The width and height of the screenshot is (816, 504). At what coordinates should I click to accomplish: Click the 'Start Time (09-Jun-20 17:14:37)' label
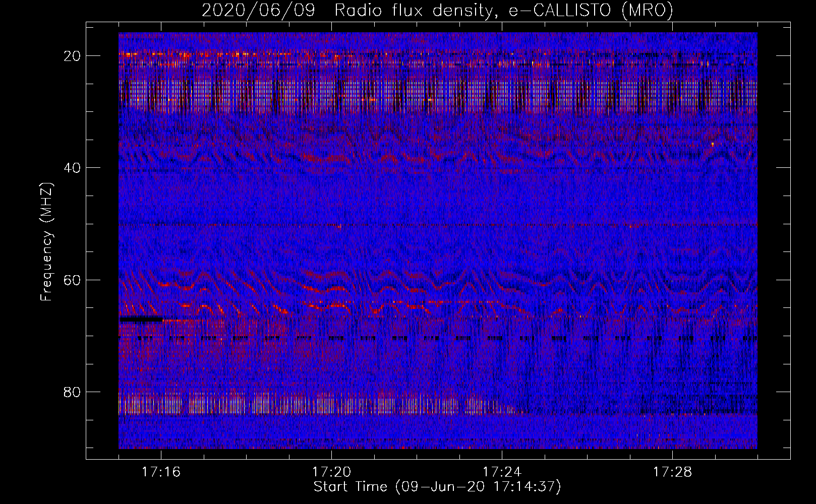coord(437,487)
